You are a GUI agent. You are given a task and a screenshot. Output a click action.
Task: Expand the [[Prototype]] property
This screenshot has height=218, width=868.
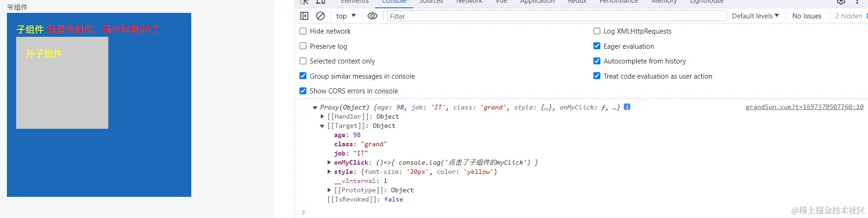(x=329, y=190)
